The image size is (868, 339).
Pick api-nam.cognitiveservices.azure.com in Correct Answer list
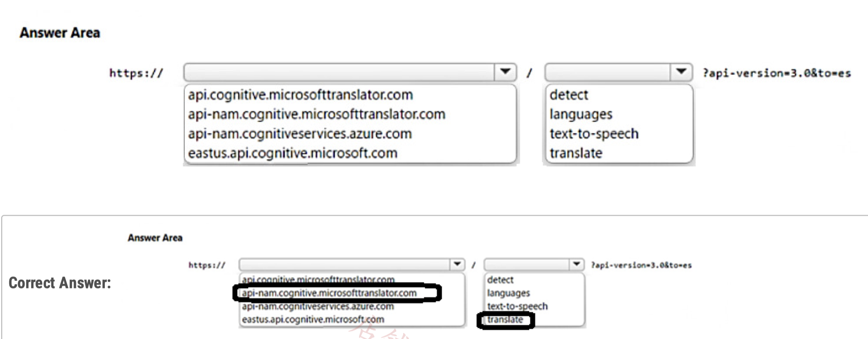point(318,306)
